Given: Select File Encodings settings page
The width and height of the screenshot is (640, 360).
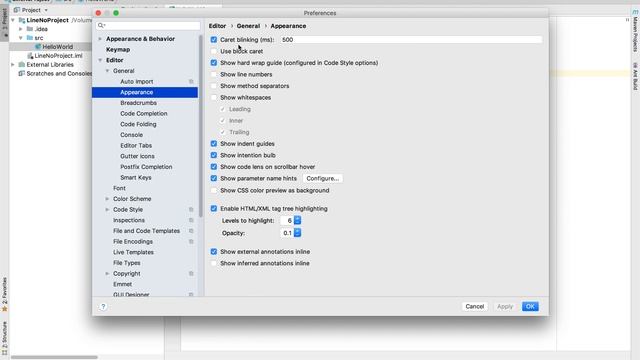Looking at the screenshot, I should coord(133,242).
